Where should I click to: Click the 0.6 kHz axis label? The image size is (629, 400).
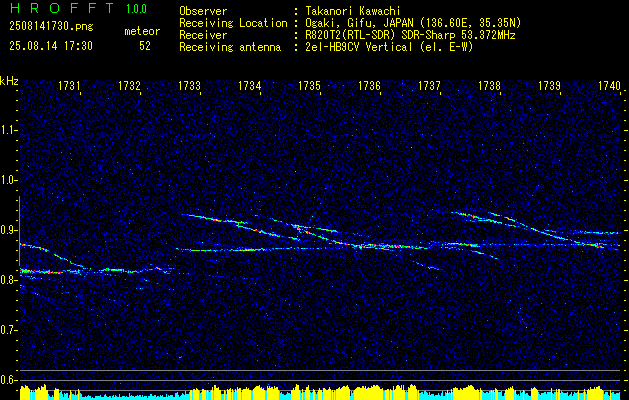coord(8,380)
